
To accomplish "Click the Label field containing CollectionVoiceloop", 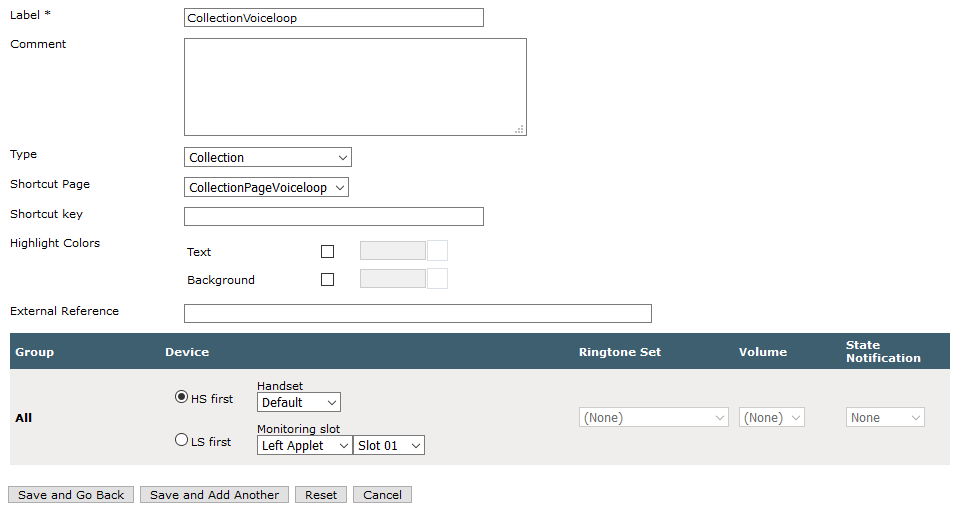I will point(334,17).
